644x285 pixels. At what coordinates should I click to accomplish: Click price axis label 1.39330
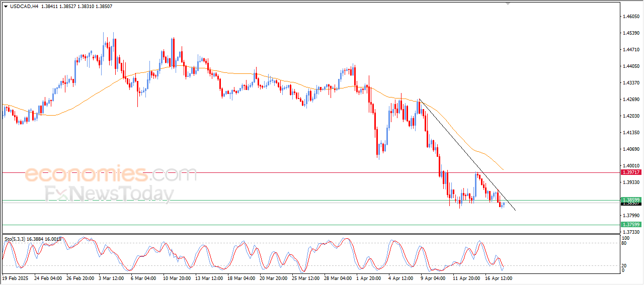[x=631, y=182]
